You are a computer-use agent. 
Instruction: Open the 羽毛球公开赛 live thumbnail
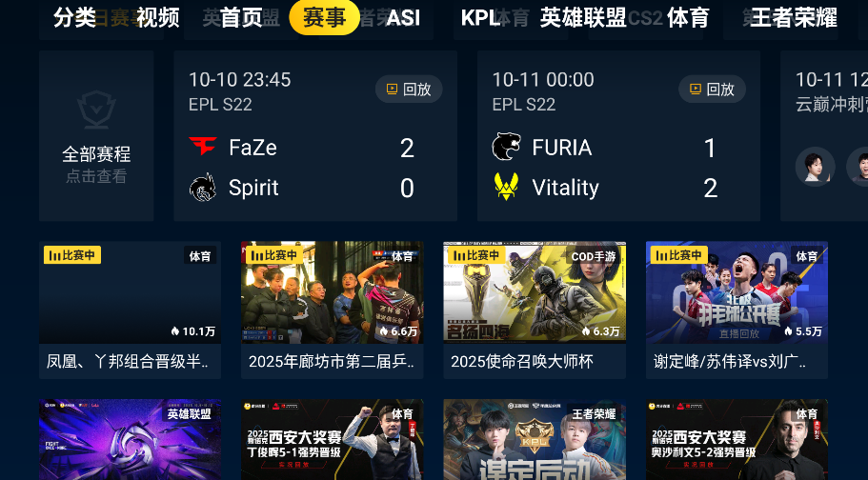click(x=737, y=292)
